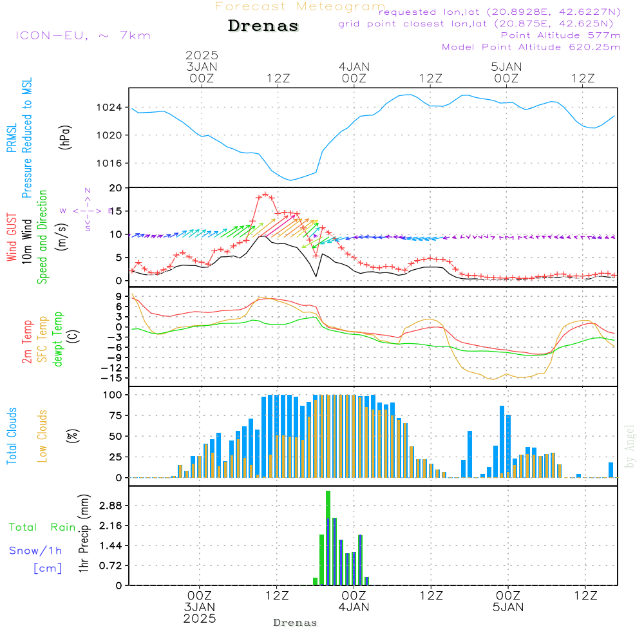644x644 pixels.
Task: Click the 100 value on cloud axis
Action: tap(113, 395)
